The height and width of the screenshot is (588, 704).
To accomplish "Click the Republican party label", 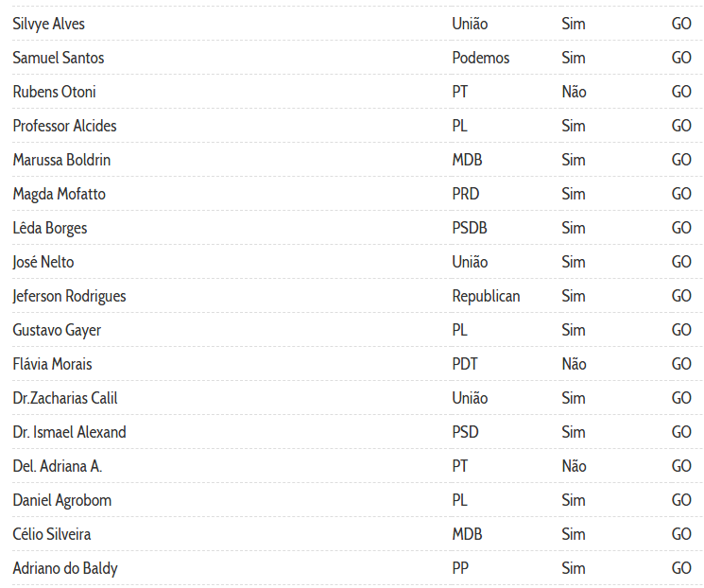I will click(486, 296).
